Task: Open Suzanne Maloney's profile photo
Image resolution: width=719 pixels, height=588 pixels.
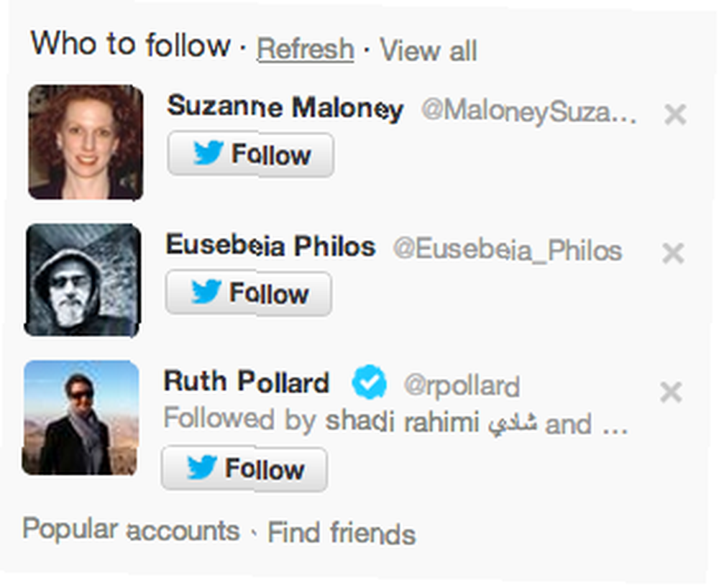Action: pos(86,142)
